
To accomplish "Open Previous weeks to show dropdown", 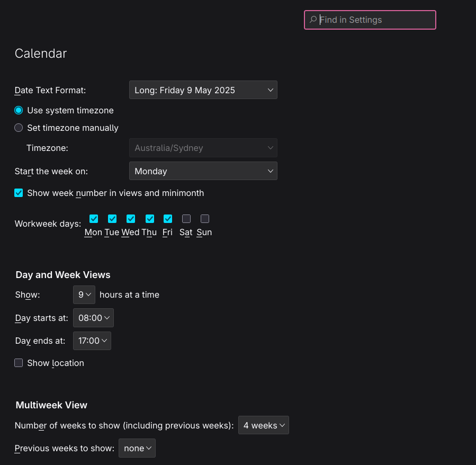I will point(137,448).
